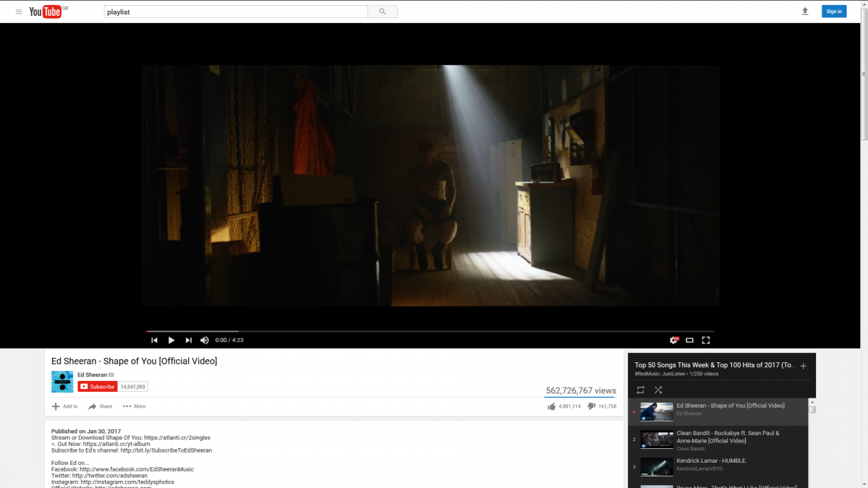Skip to the previous video
Screen dimensions: 868x488
[154, 340]
